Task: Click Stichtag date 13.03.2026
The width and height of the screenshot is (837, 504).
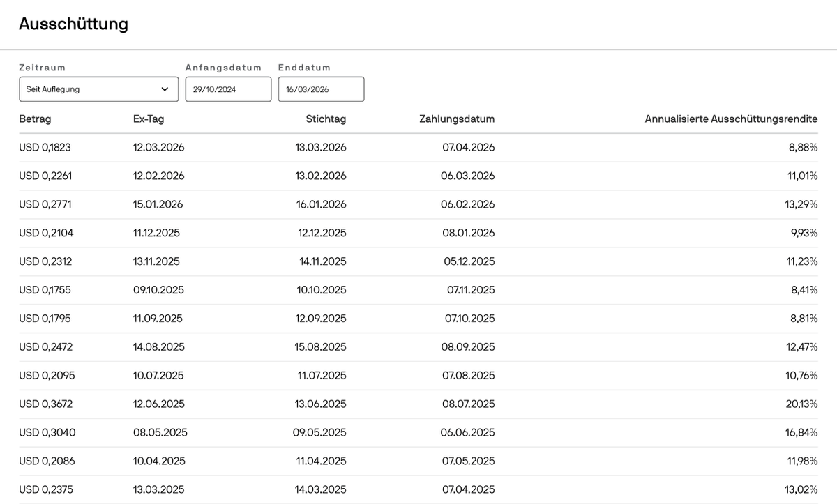Action: (x=321, y=148)
